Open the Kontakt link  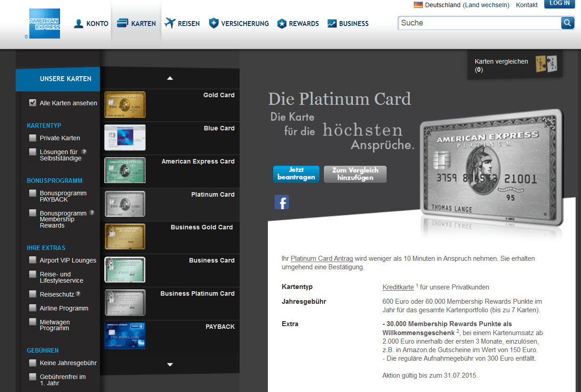point(527,5)
